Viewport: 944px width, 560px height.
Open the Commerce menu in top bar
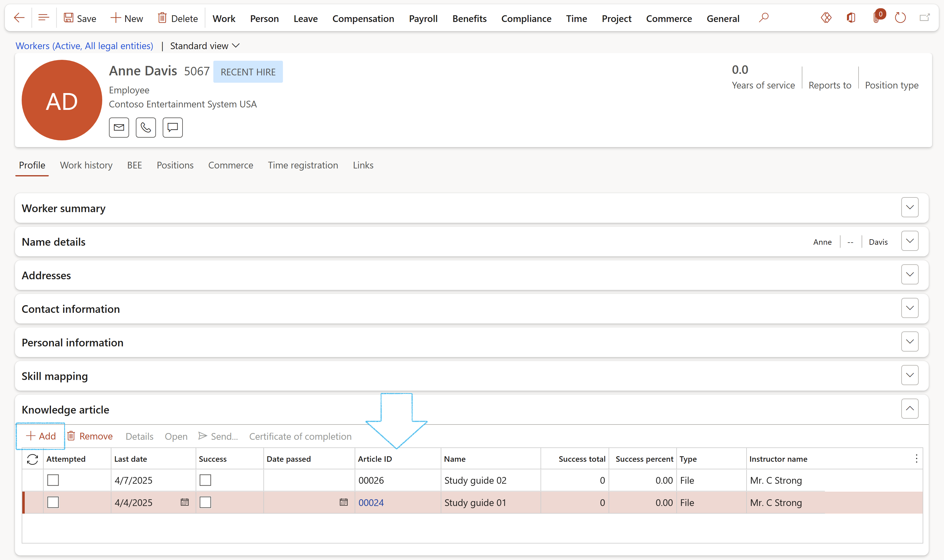(x=669, y=19)
